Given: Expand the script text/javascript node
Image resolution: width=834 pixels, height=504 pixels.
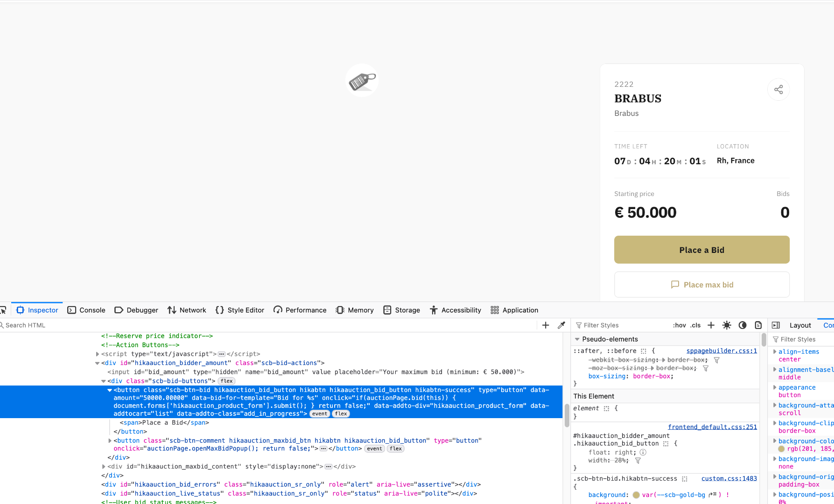Looking at the screenshot, I should (97, 354).
